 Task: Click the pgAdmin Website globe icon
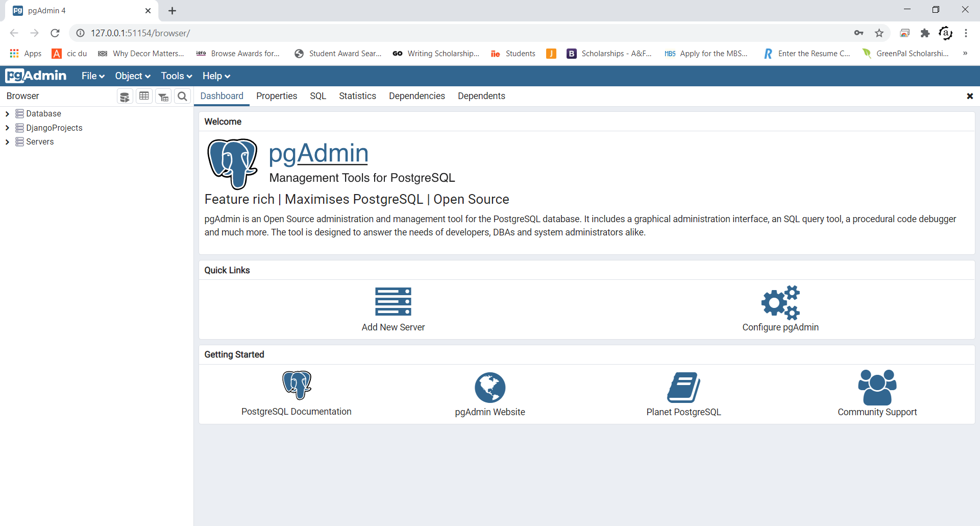point(490,387)
